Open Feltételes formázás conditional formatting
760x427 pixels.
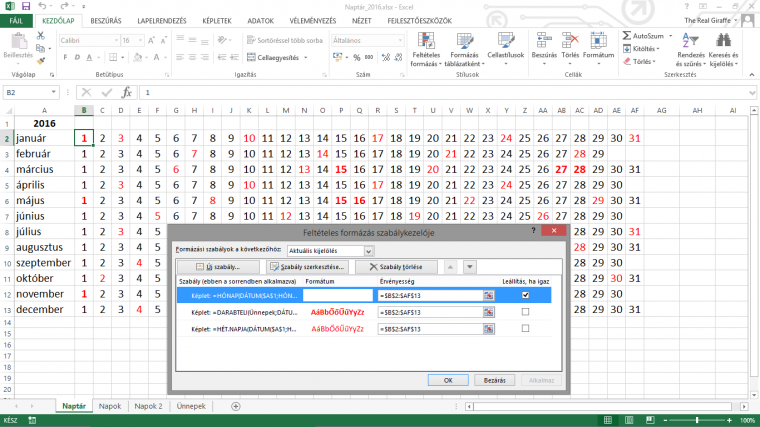point(426,50)
